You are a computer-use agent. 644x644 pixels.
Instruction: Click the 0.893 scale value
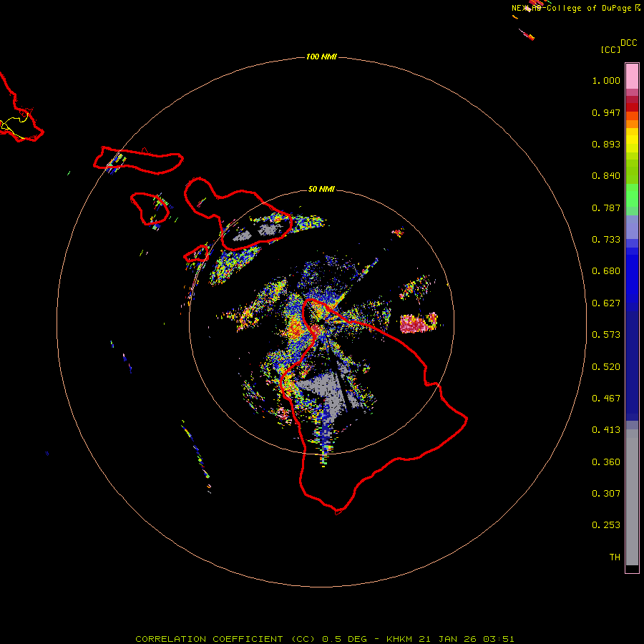pos(606,144)
